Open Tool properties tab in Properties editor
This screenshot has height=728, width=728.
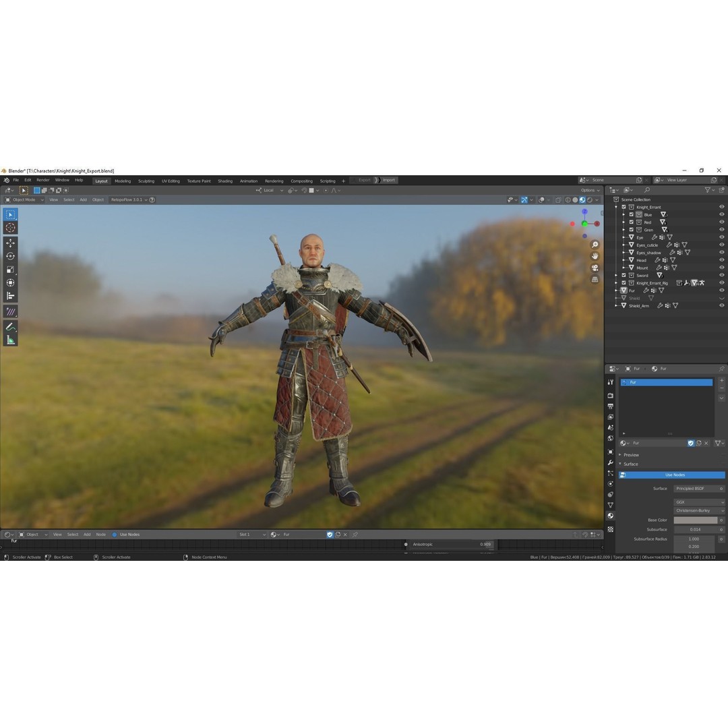coord(611,382)
